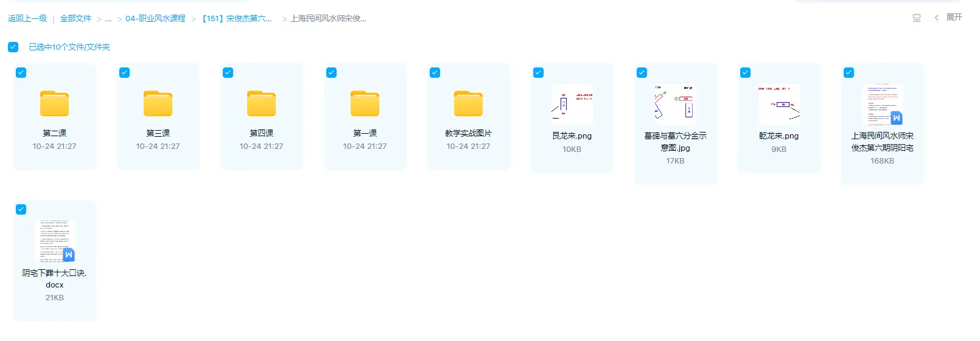This screenshot has width=980, height=341.
Task: Select the 第一课 folder name
Action: pos(365,133)
